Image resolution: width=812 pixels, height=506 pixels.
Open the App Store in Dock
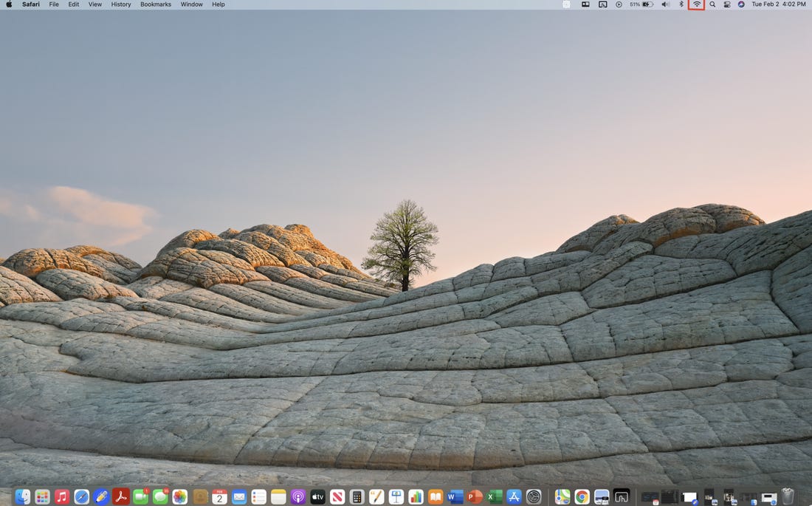[515, 496]
